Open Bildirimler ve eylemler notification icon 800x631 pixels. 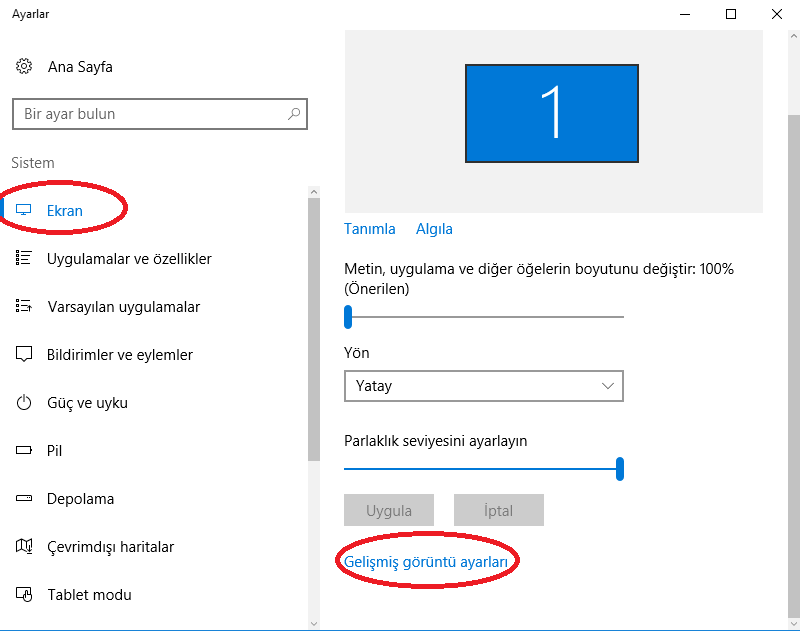tap(23, 354)
